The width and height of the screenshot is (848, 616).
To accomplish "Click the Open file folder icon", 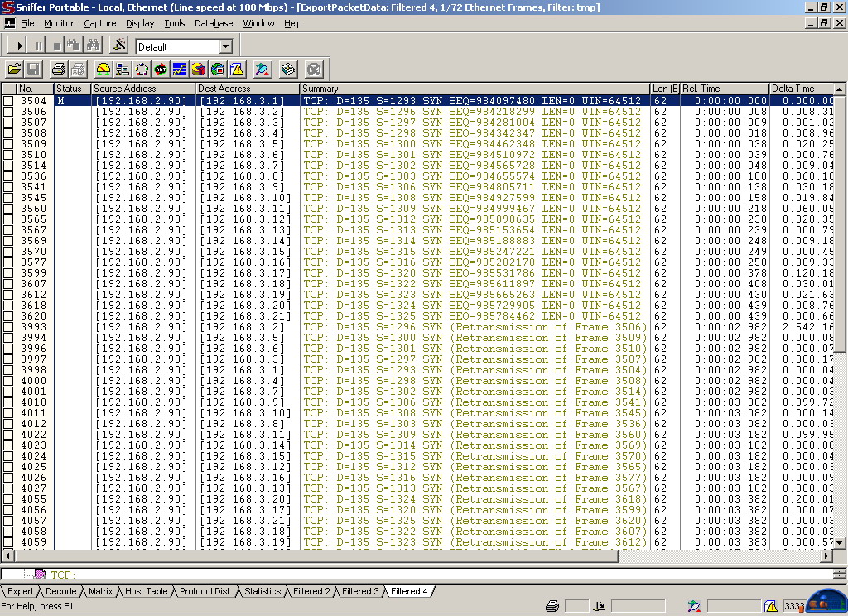I will coord(15,69).
